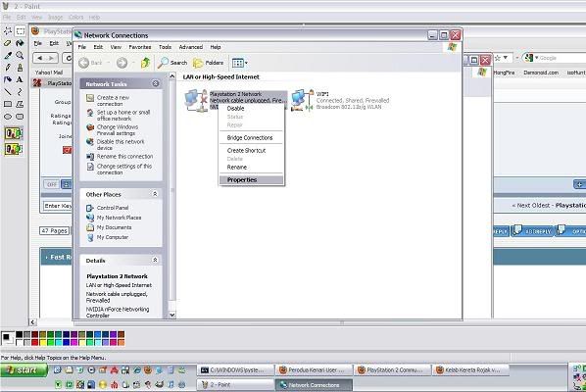586x392 pixels.
Task: Click 'Set up a home or small office network'
Action: pos(123,115)
